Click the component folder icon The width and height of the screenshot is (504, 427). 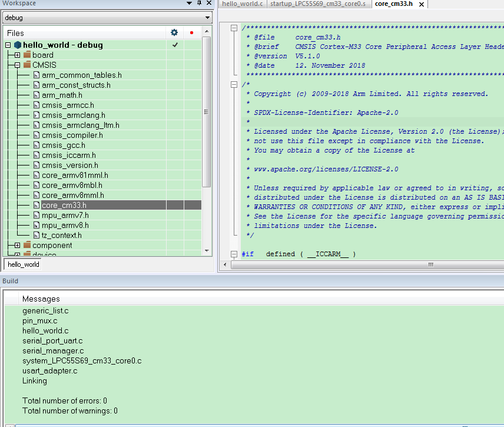pyautogui.click(x=27, y=245)
